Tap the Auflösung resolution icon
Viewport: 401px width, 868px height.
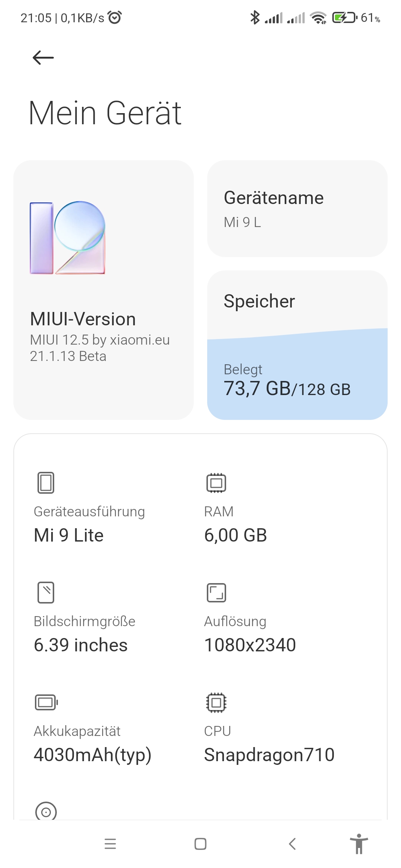tap(216, 592)
